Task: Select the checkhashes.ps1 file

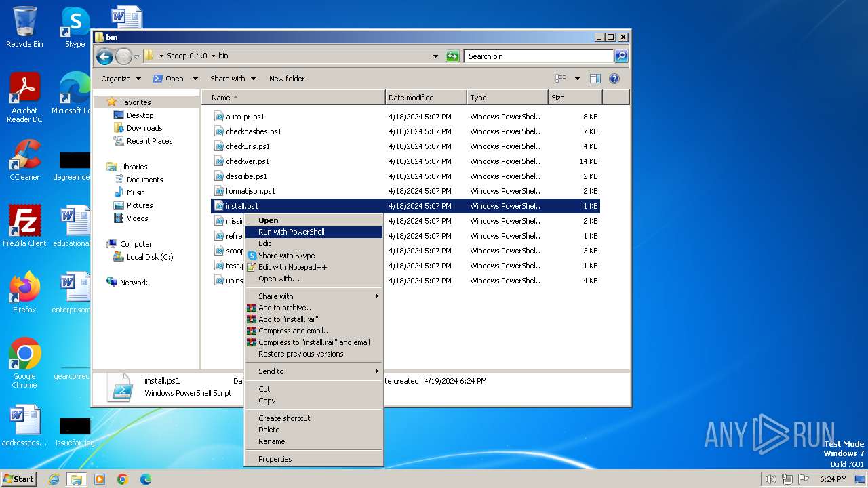Action: [x=406, y=131]
